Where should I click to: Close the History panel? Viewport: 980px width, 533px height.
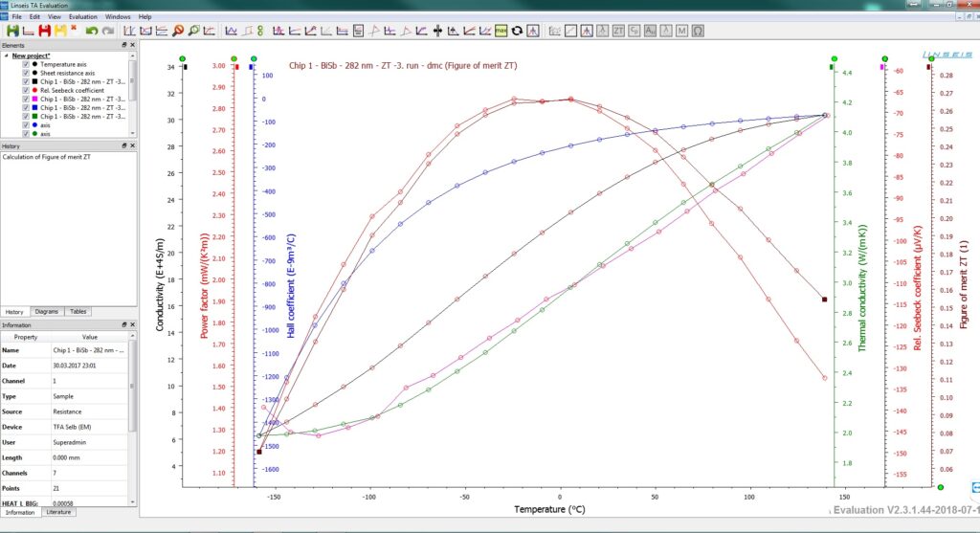point(132,145)
